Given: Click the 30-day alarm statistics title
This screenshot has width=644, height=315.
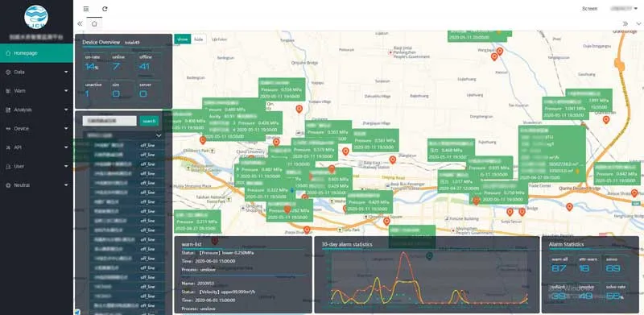Looking at the screenshot, I should pyautogui.click(x=347, y=244).
